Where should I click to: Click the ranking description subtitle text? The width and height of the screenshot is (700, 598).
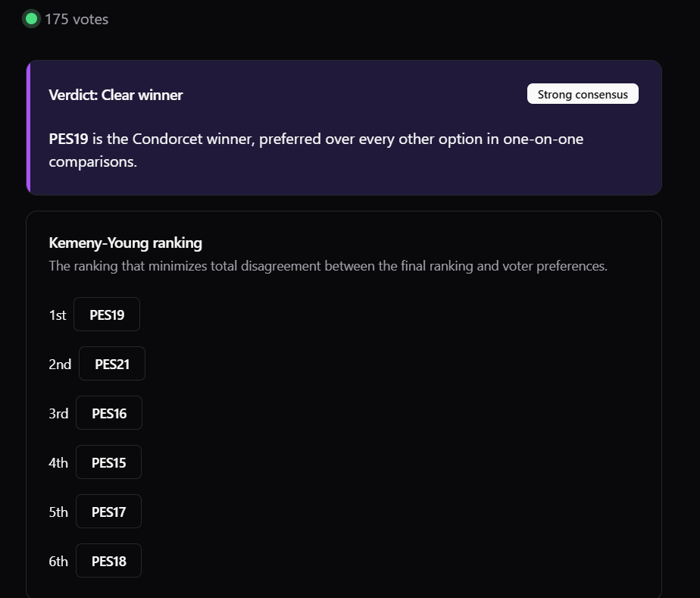click(x=328, y=266)
